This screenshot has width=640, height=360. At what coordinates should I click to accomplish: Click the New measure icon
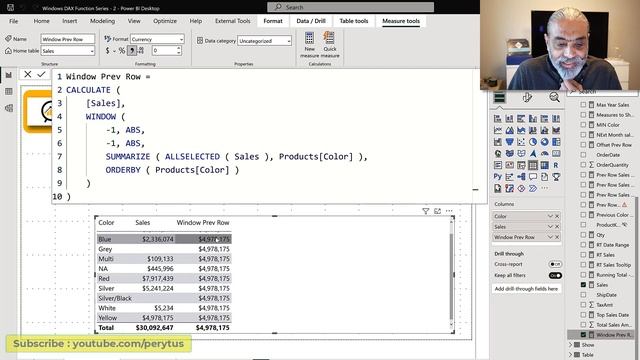309,39
